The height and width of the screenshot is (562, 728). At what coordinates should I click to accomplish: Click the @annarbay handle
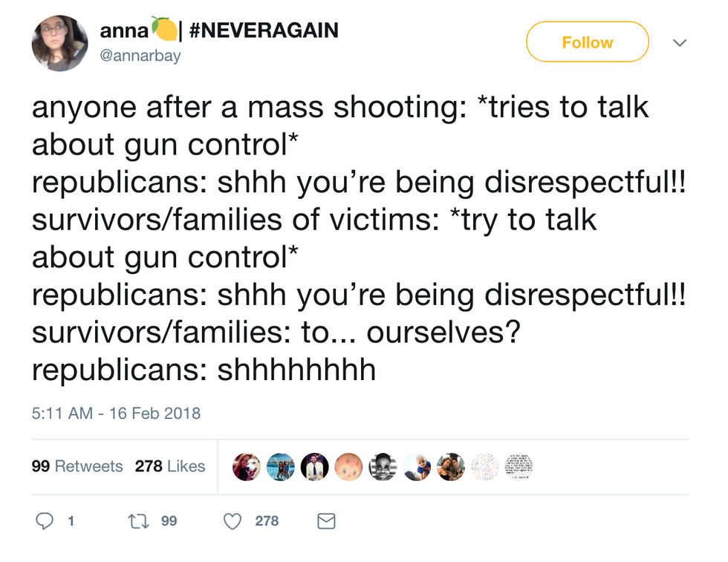140,56
